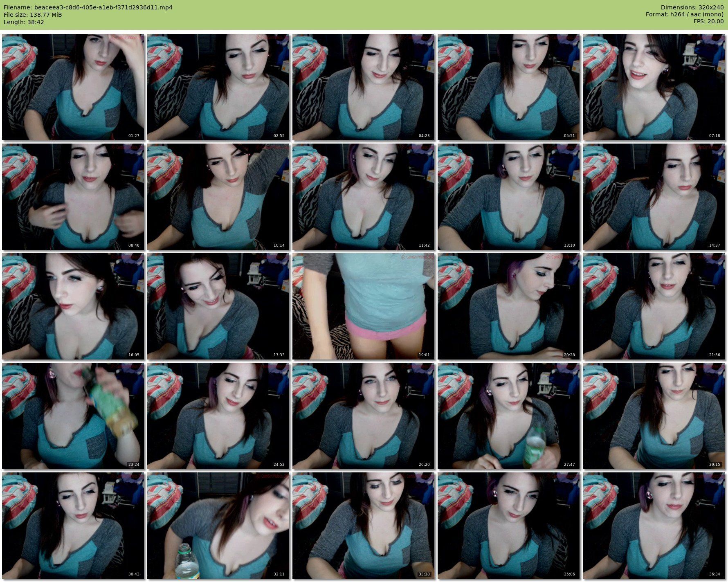Select the 07:18 video frame
Viewport: 728px width, 582px height.
coord(654,87)
